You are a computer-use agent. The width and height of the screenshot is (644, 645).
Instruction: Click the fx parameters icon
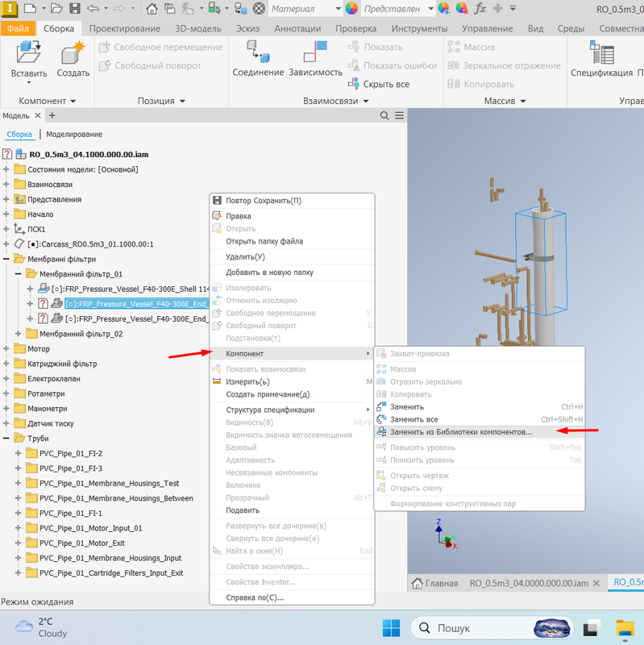pyautogui.click(x=480, y=8)
